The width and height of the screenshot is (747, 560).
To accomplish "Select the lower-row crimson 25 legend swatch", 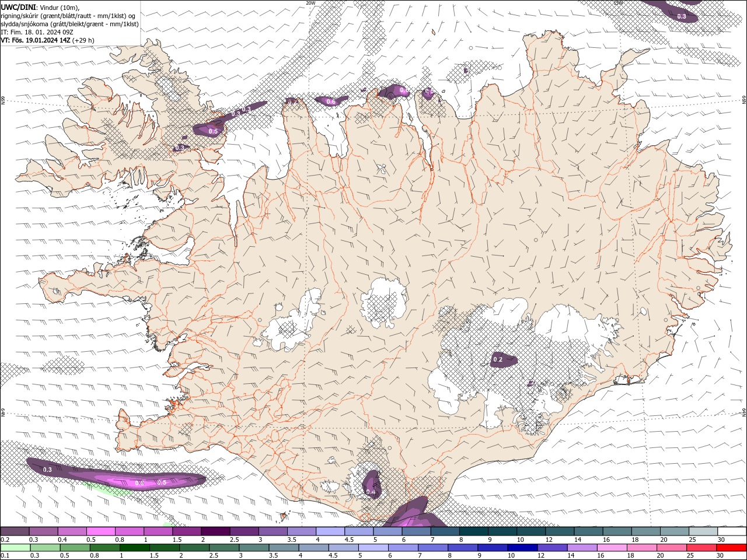I will click(701, 548).
